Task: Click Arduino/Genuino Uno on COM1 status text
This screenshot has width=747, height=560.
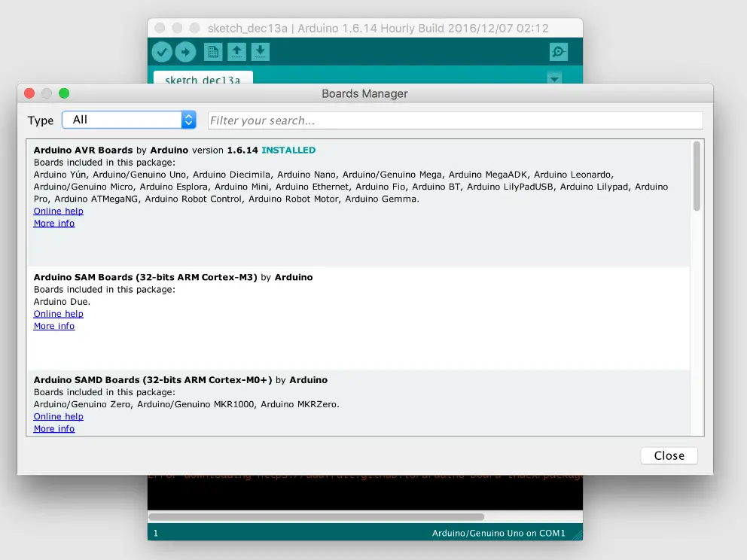Action: [499, 533]
